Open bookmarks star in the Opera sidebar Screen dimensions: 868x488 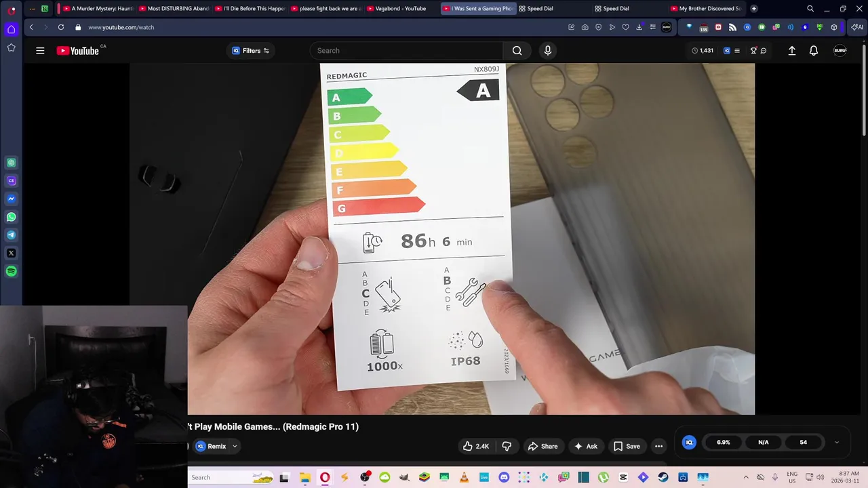coord(12,47)
